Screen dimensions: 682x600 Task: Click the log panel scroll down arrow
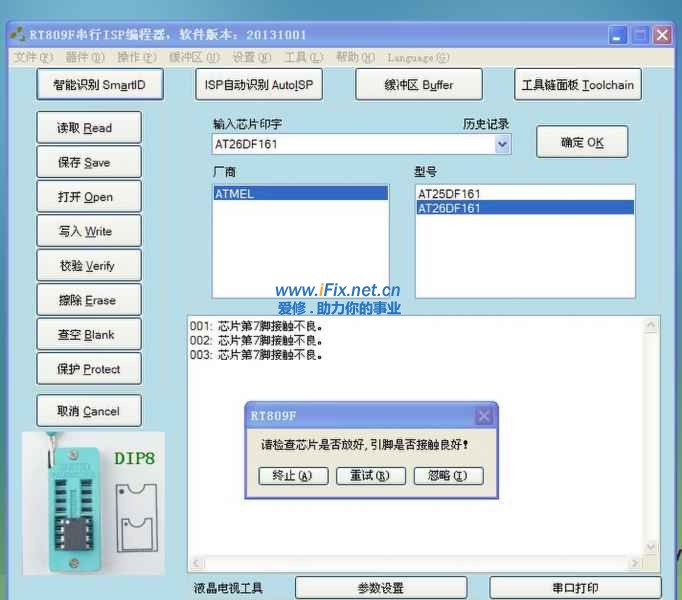tap(652, 547)
